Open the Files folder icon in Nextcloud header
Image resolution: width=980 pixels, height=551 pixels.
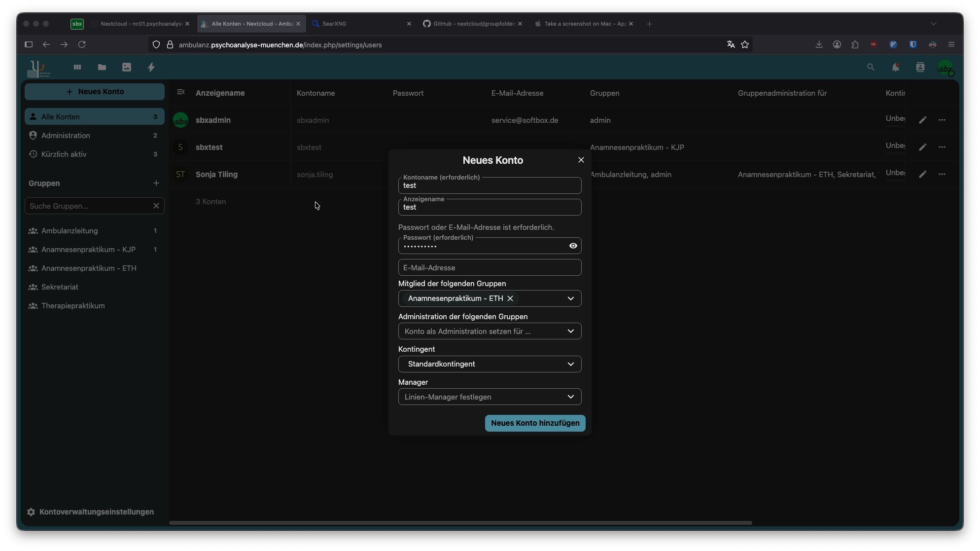pos(102,67)
